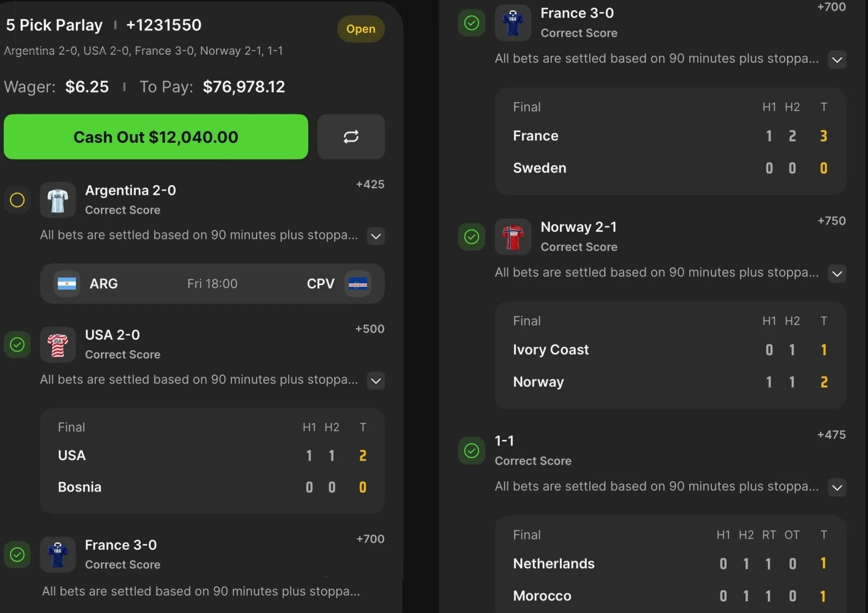
Task: Click the Open status badge
Action: click(361, 29)
